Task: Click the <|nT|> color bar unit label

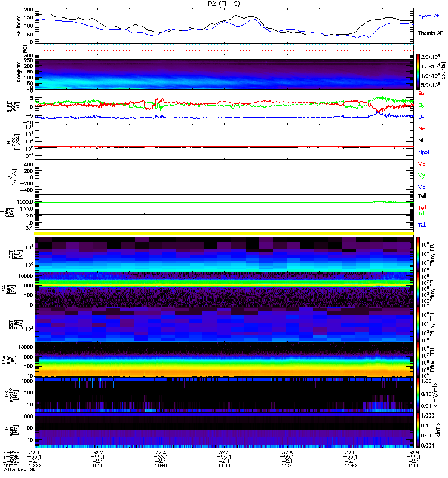Action: click(439, 430)
